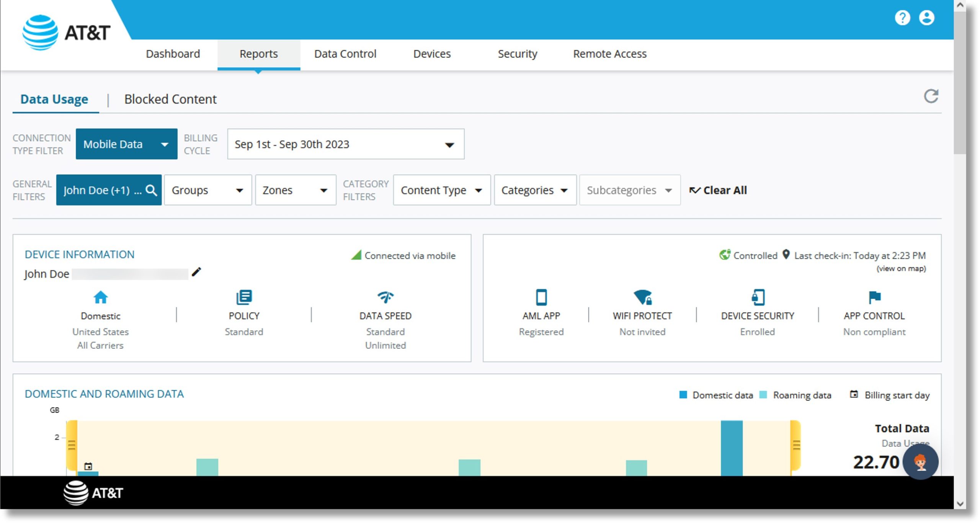Click the 'Enrolled' status text
Screen dimensions: 980x523
pyautogui.click(x=757, y=332)
